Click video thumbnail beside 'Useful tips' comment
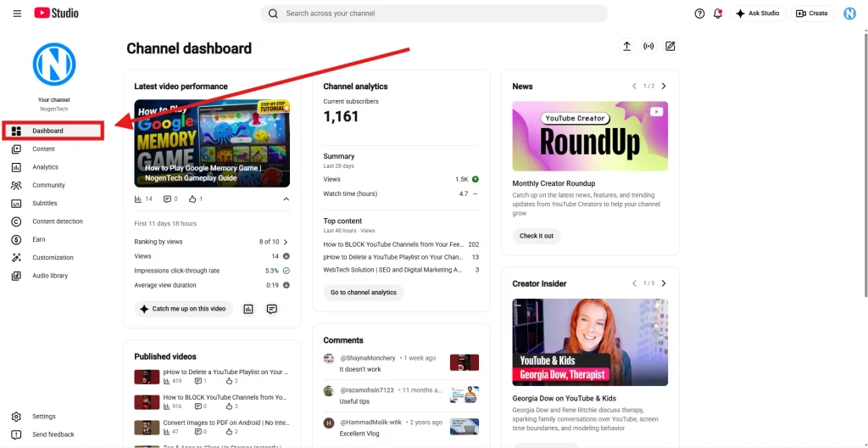868x448 pixels. click(x=465, y=395)
